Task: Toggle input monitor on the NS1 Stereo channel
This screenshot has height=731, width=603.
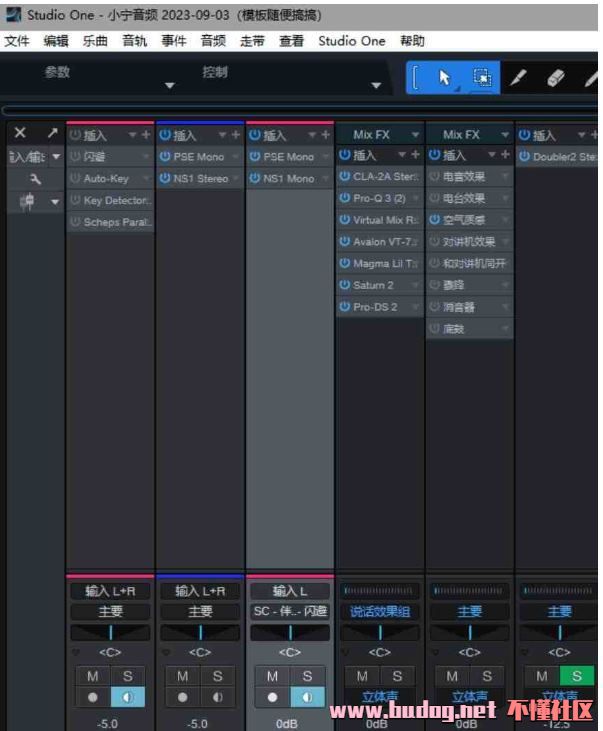Action: click(x=217, y=697)
